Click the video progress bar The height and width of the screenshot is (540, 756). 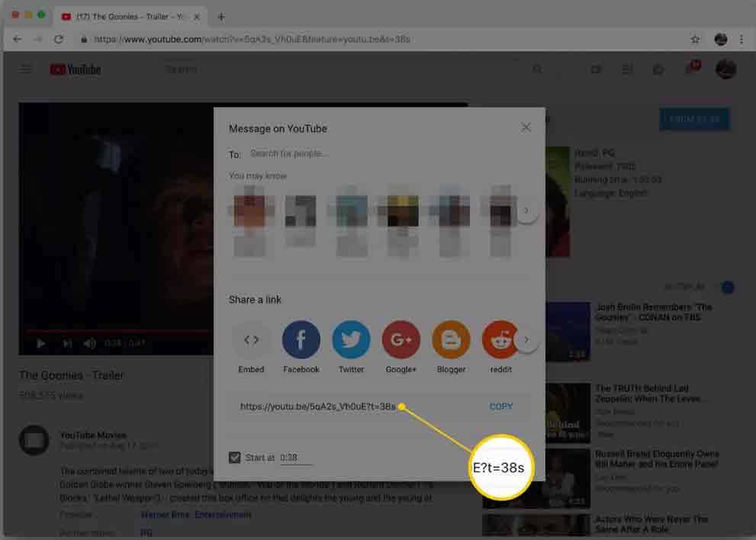pos(120,331)
